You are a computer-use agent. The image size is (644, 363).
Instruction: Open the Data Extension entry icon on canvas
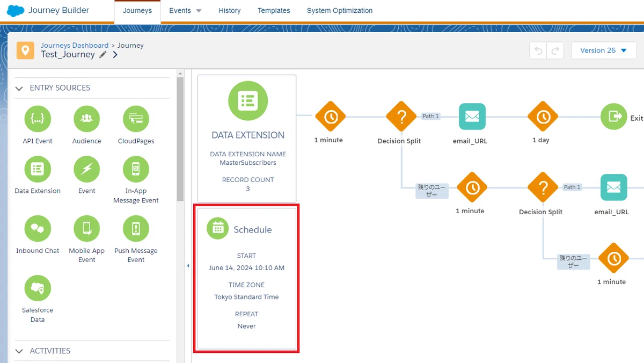tap(247, 100)
